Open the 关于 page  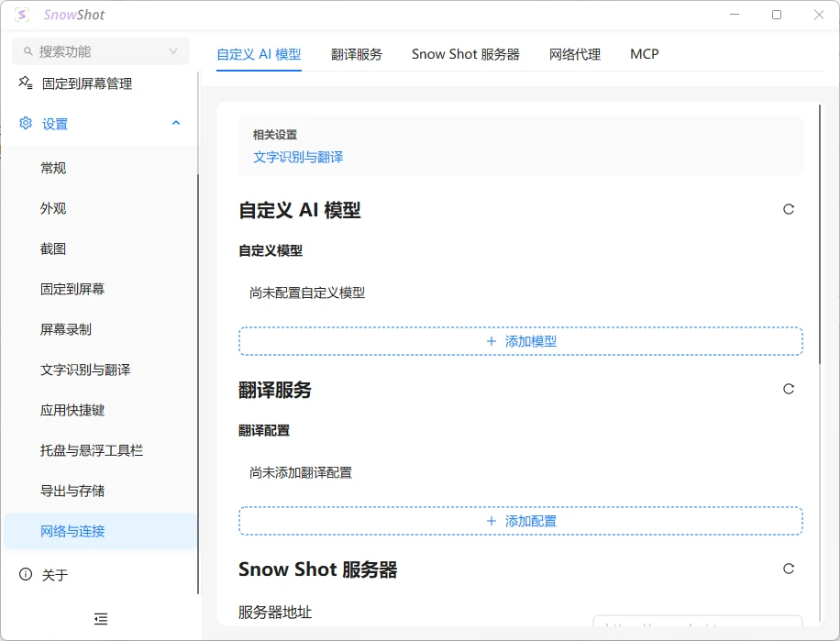coord(101,575)
